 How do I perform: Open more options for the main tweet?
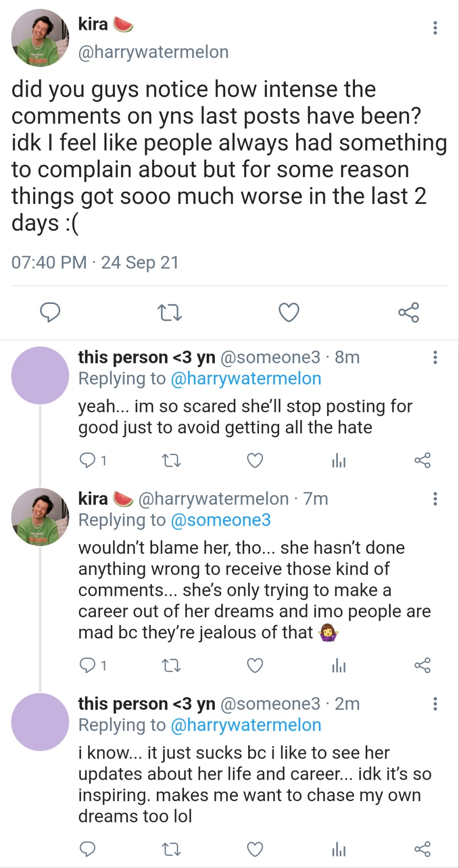pyautogui.click(x=435, y=28)
